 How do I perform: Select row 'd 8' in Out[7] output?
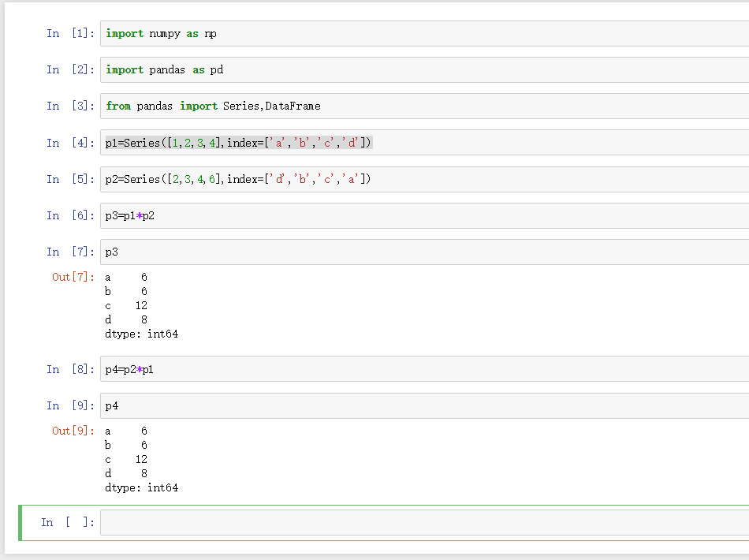pyautogui.click(x=126, y=319)
